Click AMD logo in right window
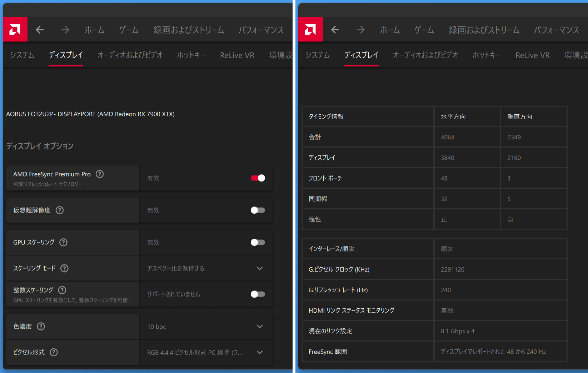 tap(310, 29)
